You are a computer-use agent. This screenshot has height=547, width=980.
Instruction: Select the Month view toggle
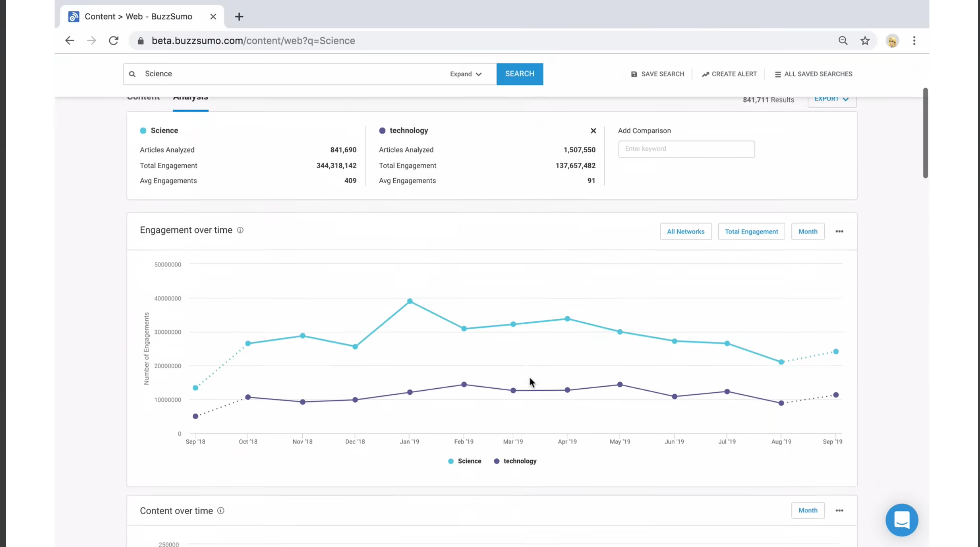point(807,231)
